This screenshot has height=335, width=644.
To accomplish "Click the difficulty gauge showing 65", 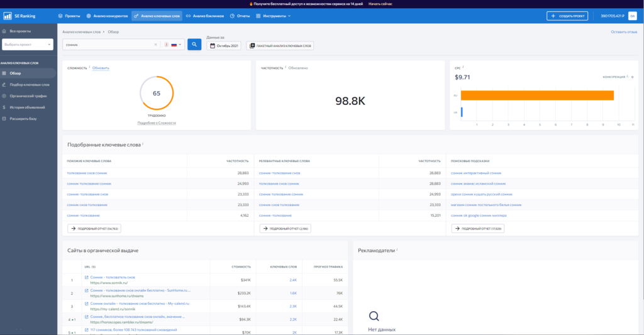I will [x=157, y=93].
